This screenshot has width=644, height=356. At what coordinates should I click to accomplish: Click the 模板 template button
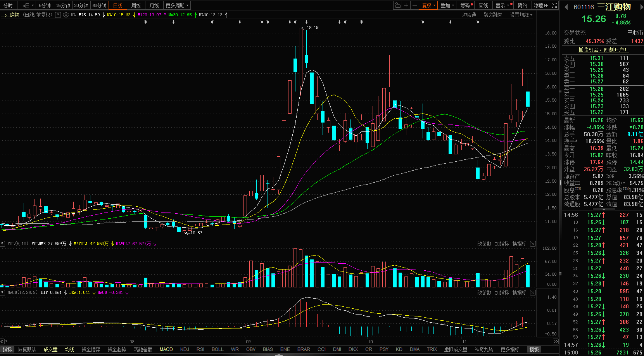[534, 349]
